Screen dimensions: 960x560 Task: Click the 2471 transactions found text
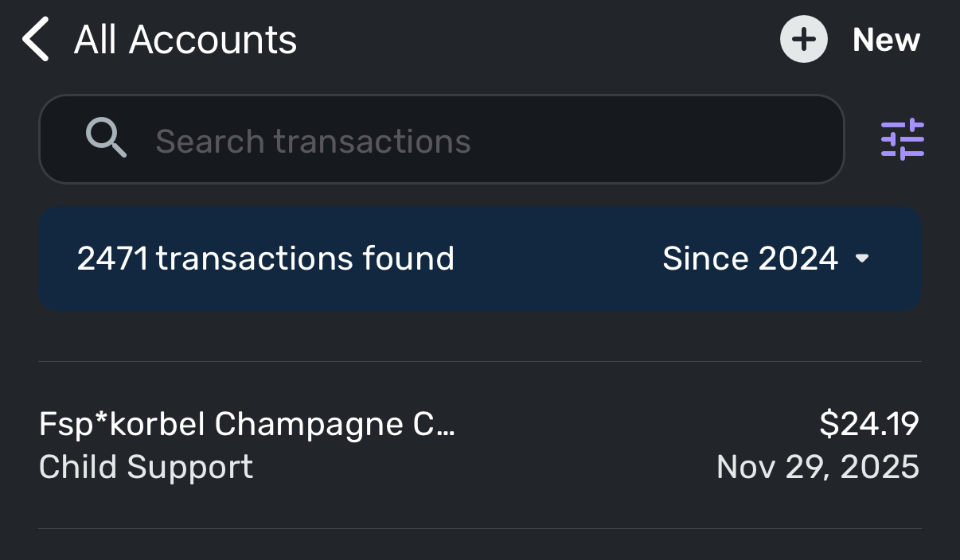[x=265, y=259]
